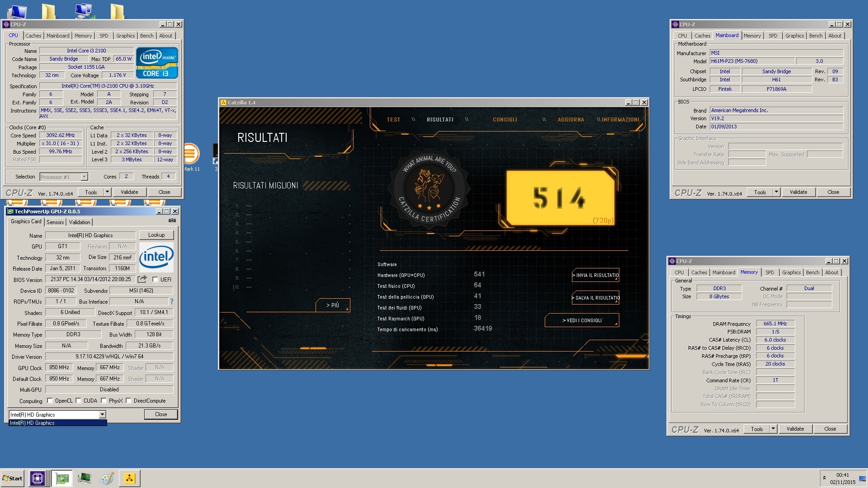Open the taskbar clock showing 00:41
868x488 pixels.
(x=842, y=478)
